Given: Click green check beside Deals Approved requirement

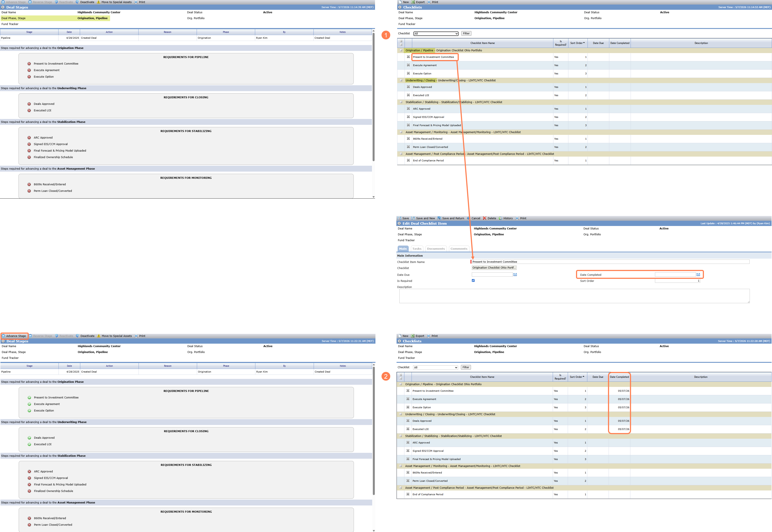Looking at the screenshot, I should coord(29,438).
